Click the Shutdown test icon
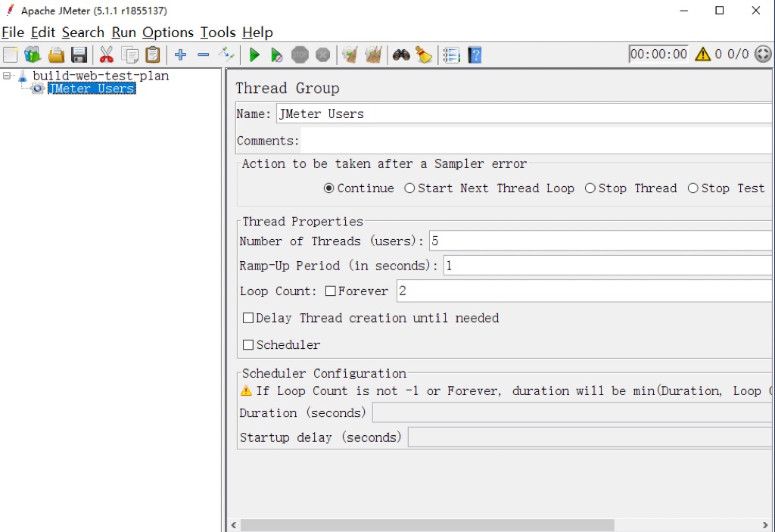This screenshot has width=775, height=532. (322, 54)
